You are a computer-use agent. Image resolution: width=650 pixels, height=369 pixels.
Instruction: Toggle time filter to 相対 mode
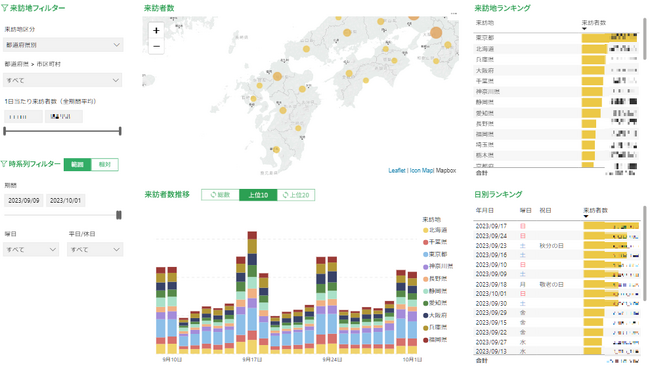[105, 165]
